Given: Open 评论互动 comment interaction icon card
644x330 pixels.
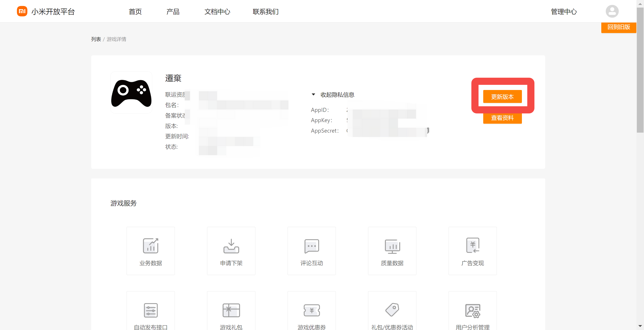Looking at the screenshot, I should 311,251.
